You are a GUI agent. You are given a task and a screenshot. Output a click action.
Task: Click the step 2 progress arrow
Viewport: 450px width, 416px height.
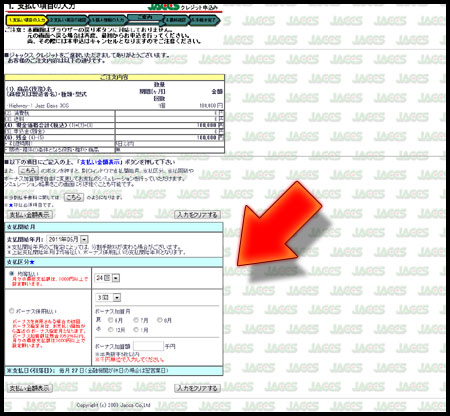[68, 20]
